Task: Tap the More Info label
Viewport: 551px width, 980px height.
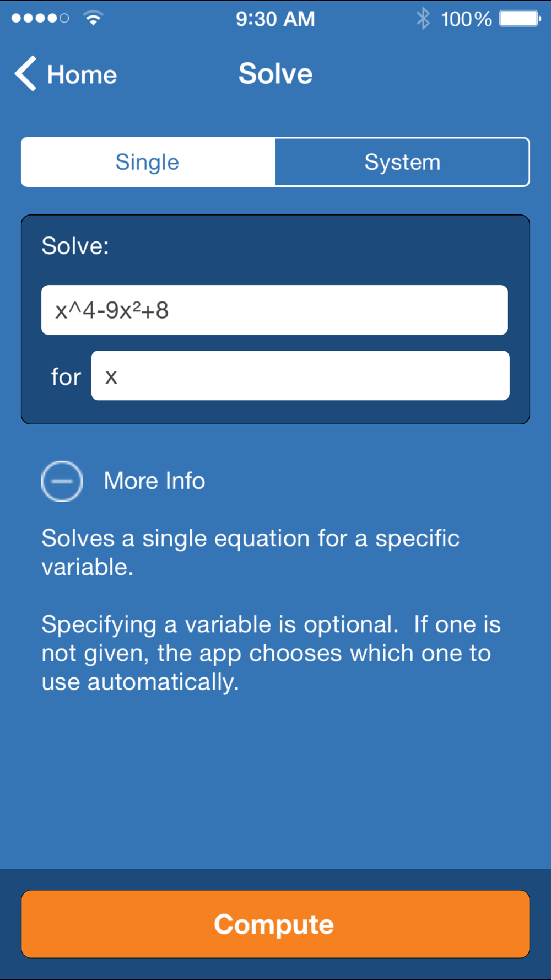Action: [154, 481]
